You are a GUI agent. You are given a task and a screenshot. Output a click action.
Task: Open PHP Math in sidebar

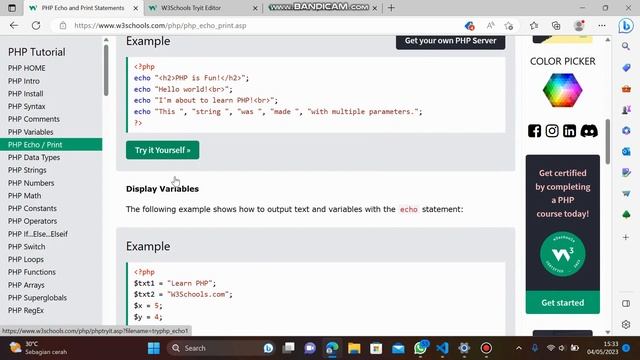point(24,196)
